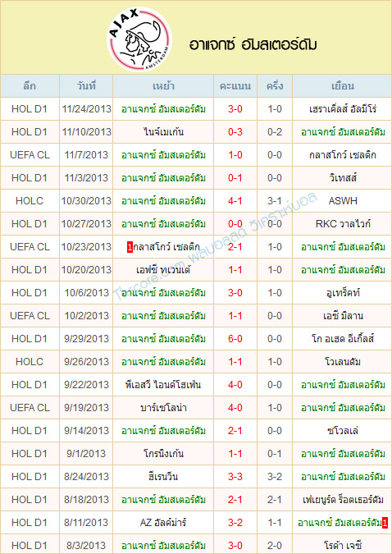
Task: Open the 6-0 score on 9/29/2013
Action: tap(235, 338)
